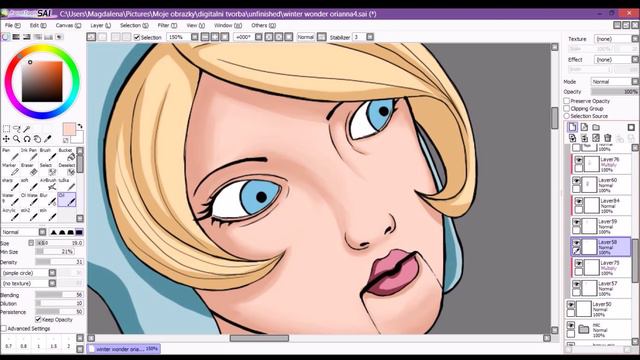Screen dimensions: 640x360
Task: Select Layer84 in the layers list
Action: 601,205
